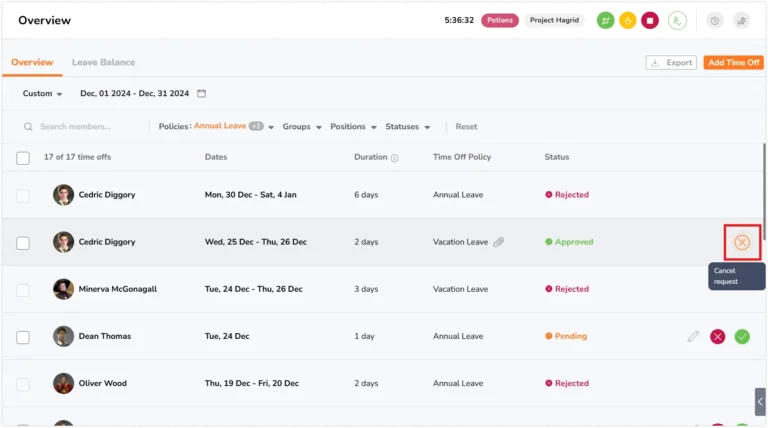Click the Project Hagrid pill

point(554,20)
